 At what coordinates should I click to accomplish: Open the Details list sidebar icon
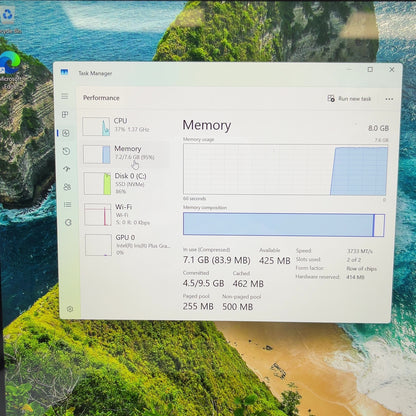(68, 204)
